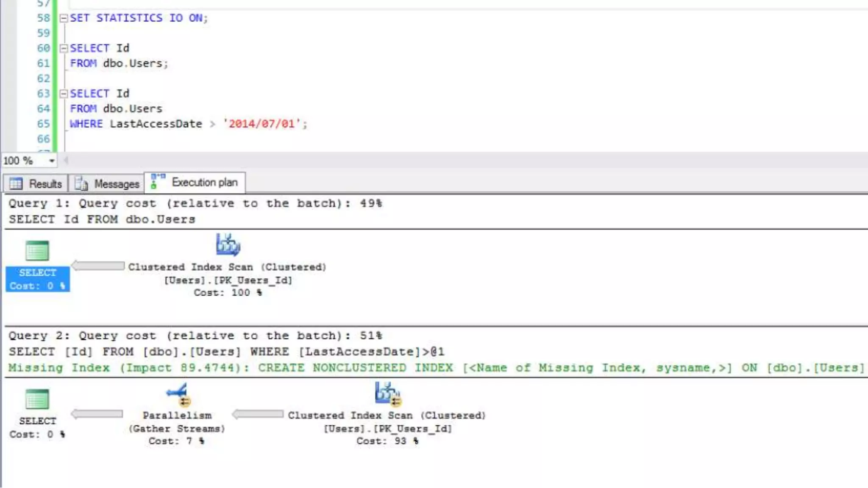Viewport: 868px width, 488px height.
Task: Select Query 1 SELECT result icon
Action: tap(37, 251)
